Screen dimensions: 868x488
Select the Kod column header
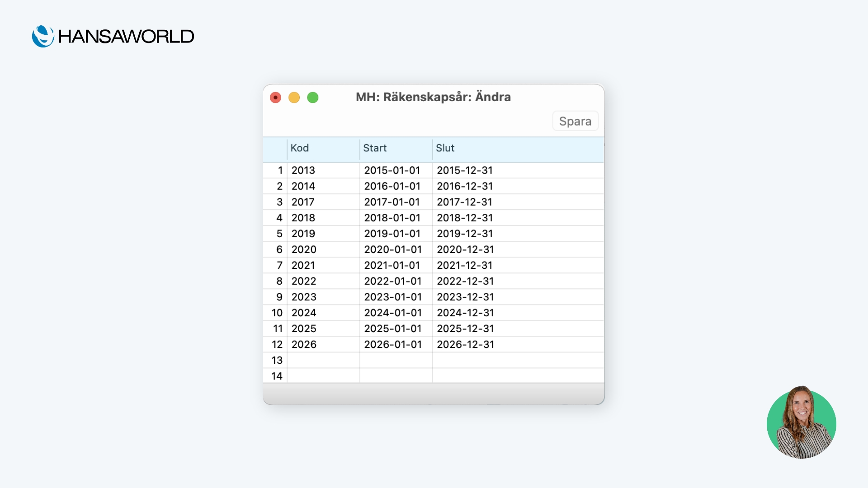tap(323, 148)
